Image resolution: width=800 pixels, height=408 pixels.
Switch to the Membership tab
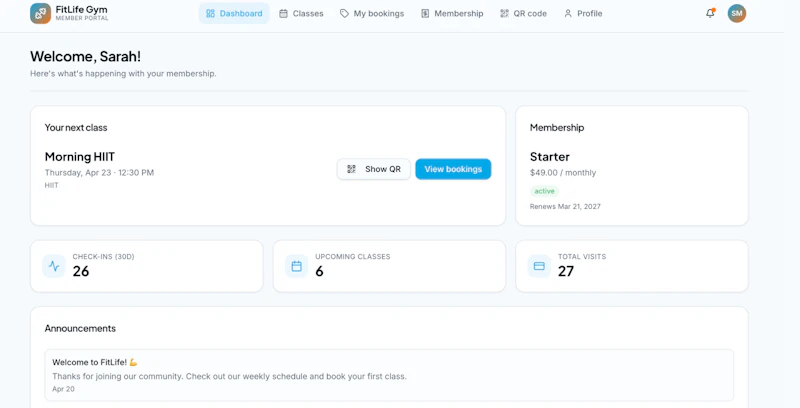pos(452,13)
